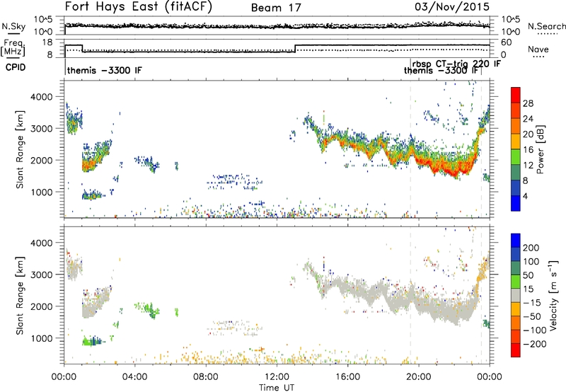The image size is (566, 392).
Task: Click the velocity colorbar value '200'
Action: (531, 248)
